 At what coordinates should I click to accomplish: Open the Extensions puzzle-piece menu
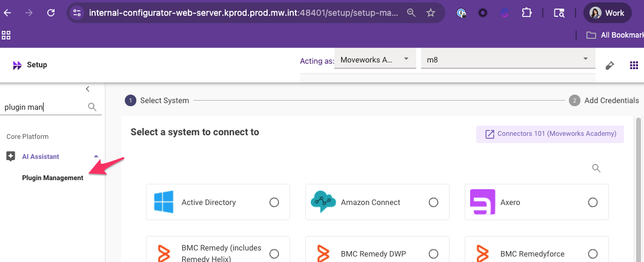526,13
